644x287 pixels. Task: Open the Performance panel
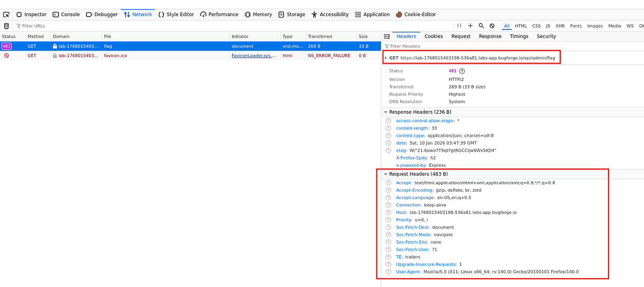point(220,14)
